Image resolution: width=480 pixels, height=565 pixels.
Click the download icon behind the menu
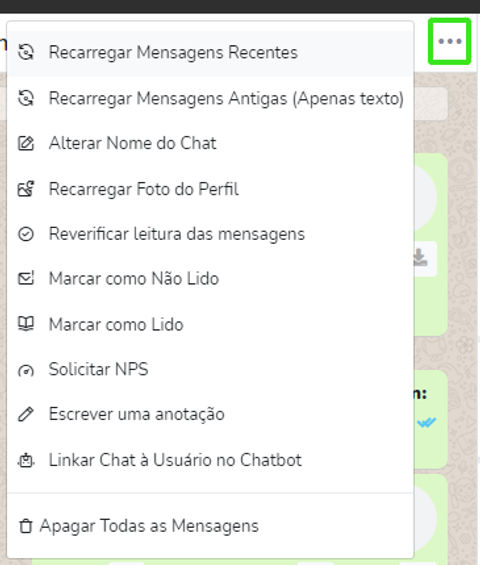point(420,258)
